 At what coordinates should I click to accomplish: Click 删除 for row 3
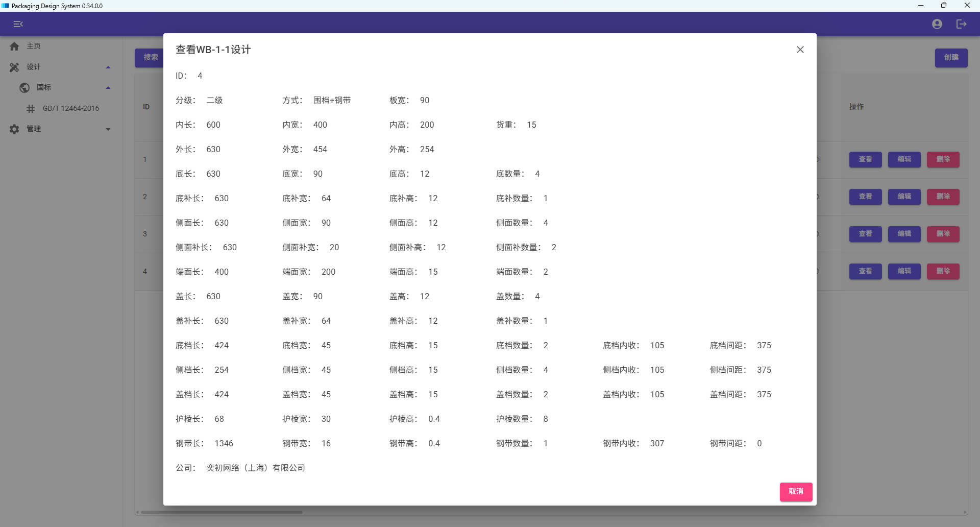[x=943, y=234]
